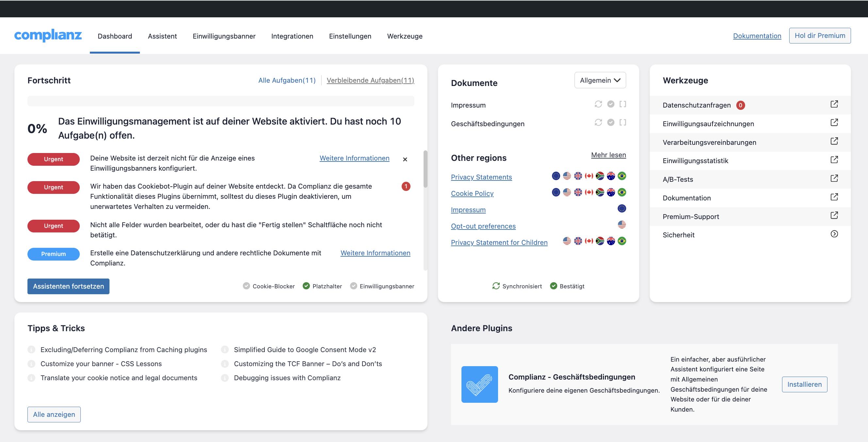The image size is (868, 442).
Task: Select the EU flag beside Privacy Statements
Action: (556, 176)
